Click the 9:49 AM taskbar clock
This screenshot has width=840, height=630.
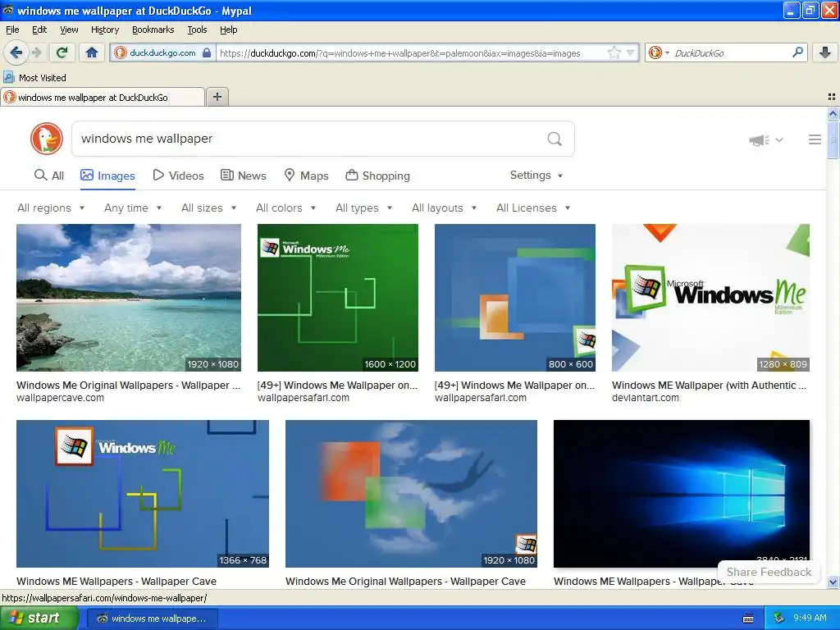[810, 619]
